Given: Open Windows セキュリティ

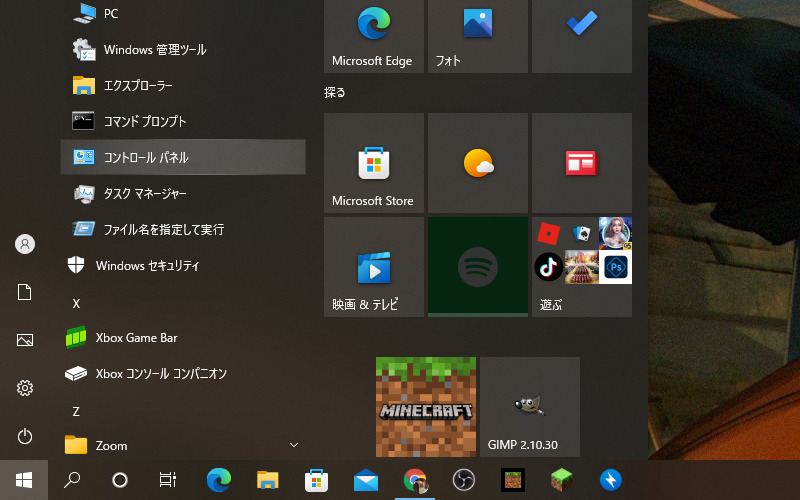Looking at the screenshot, I should click(183, 265).
